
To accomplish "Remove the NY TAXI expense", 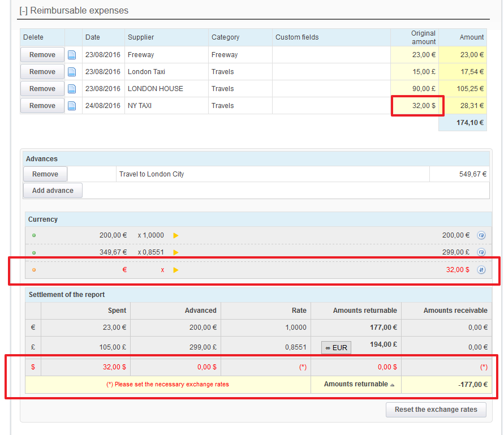I will click(42, 106).
